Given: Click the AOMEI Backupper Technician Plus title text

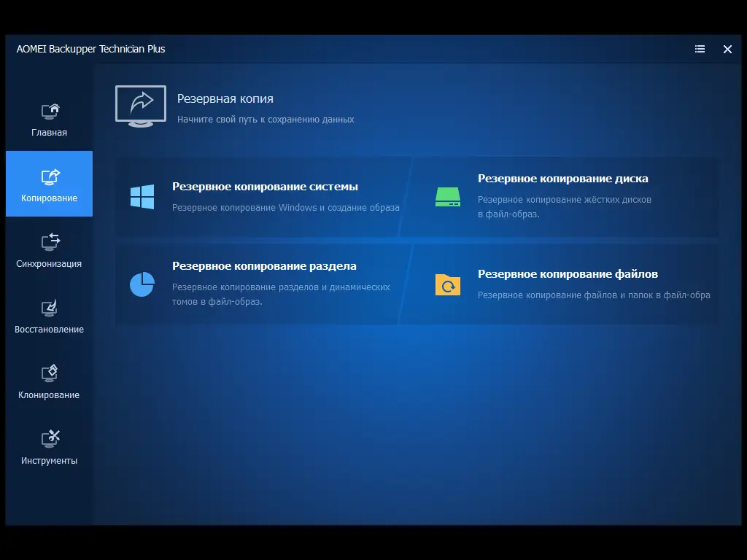Looking at the screenshot, I should (90, 49).
